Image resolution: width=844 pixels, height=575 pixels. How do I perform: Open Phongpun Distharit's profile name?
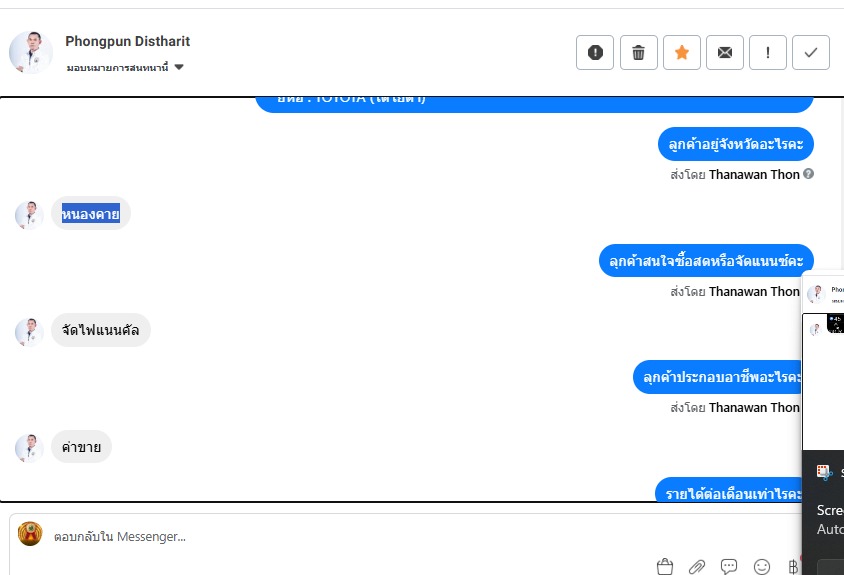(128, 41)
